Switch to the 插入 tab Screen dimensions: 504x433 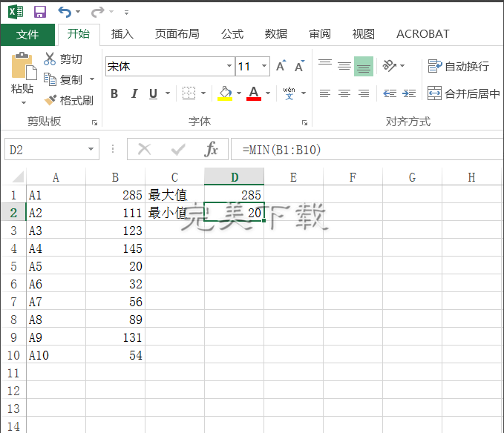[122, 33]
